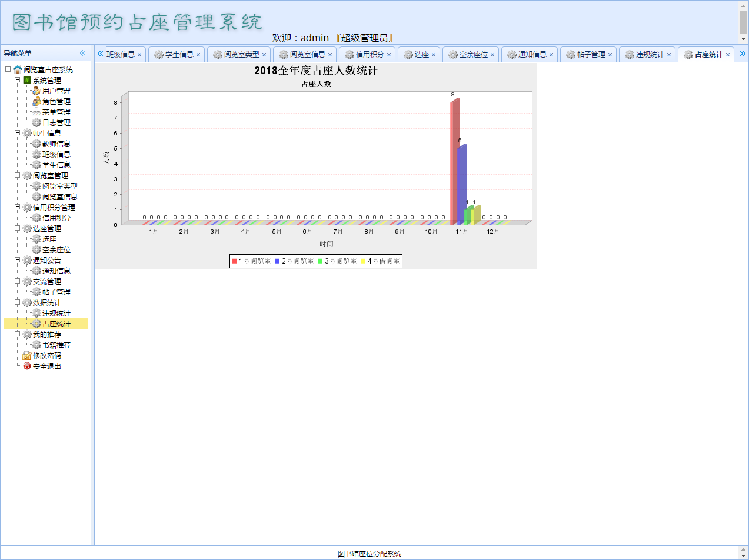Close the 通知信息 tab
The height and width of the screenshot is (560, 749).
pos(551,55)
